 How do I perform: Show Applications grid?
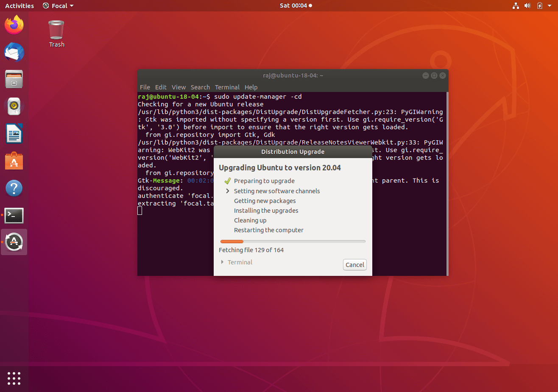[x=14, y=378]
